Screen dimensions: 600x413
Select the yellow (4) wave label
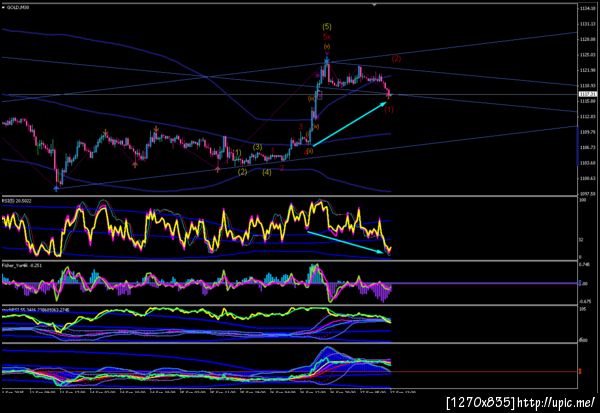coord(267,172)
